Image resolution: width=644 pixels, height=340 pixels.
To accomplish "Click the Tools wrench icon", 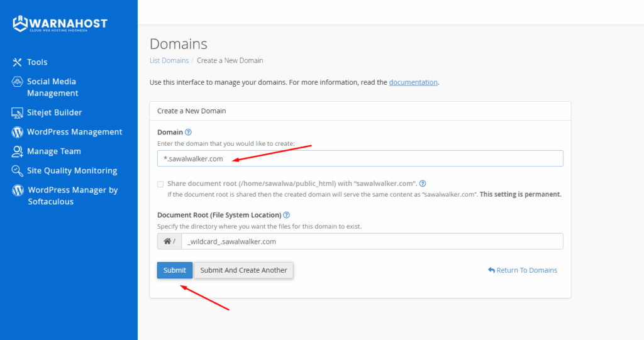I will 17,62.
